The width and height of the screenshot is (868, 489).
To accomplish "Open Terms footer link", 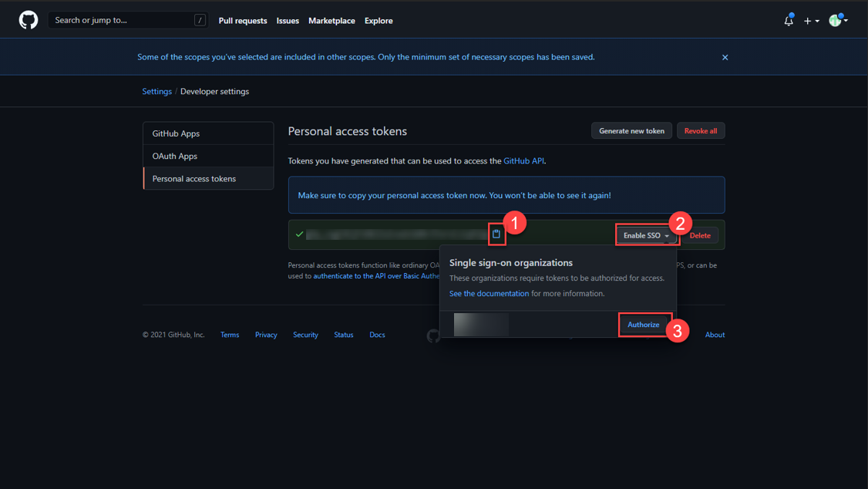I will pos(230,335).
